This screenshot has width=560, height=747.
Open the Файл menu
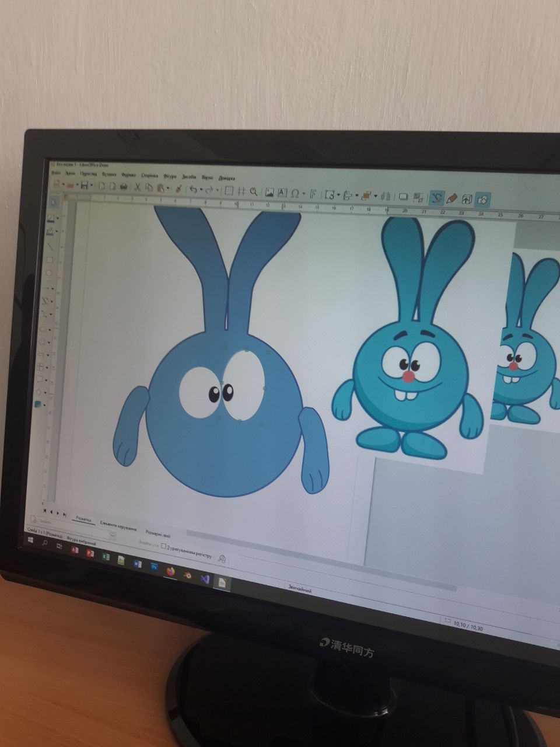55,173
